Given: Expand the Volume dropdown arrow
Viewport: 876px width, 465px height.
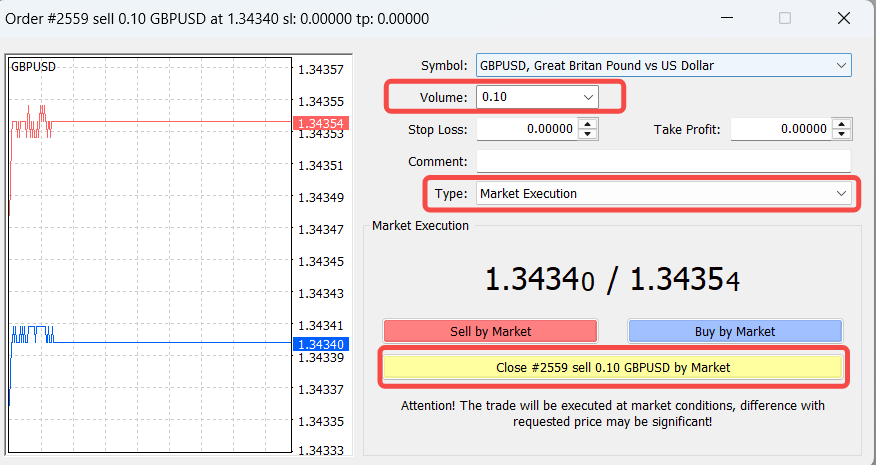Looking at the screenshot, I should (587, 97).
